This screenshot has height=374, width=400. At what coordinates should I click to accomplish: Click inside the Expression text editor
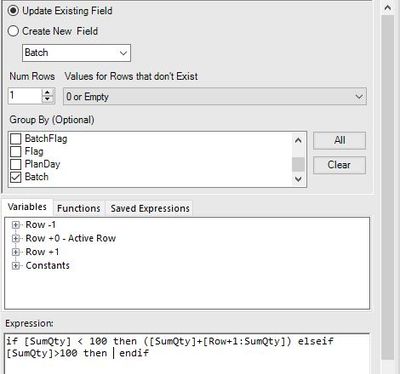point(187,353)
